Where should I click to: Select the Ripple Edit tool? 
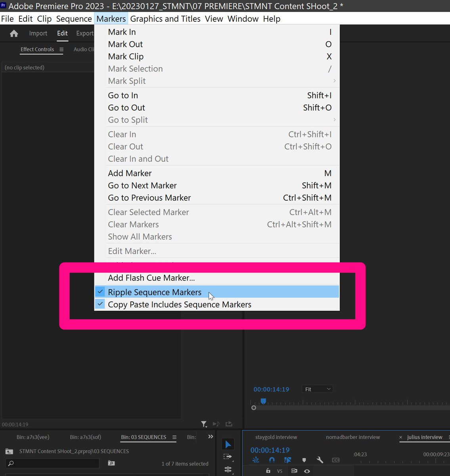point(228,470)
